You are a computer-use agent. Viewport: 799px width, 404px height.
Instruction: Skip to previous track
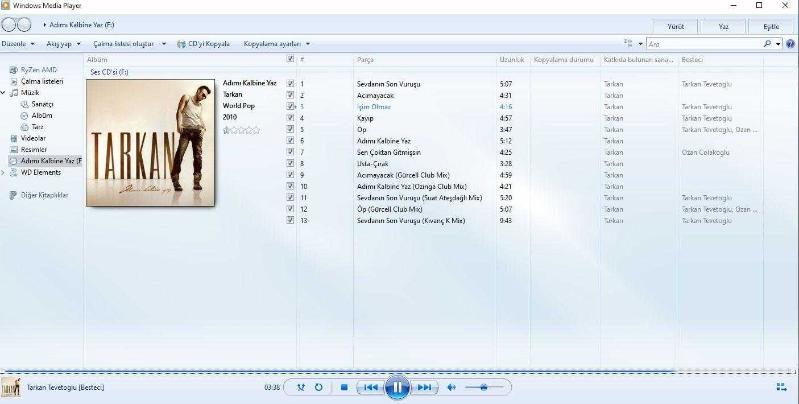370,388
